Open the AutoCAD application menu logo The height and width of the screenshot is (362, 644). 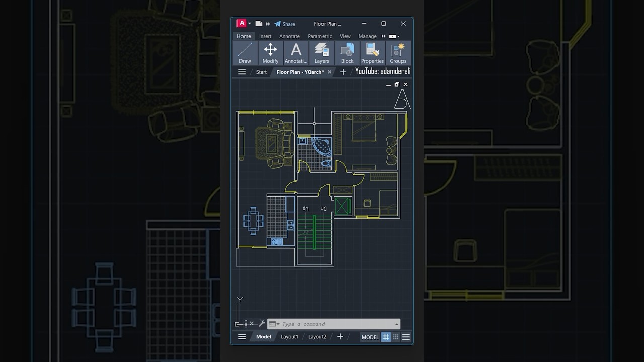(x=242, y=23)
